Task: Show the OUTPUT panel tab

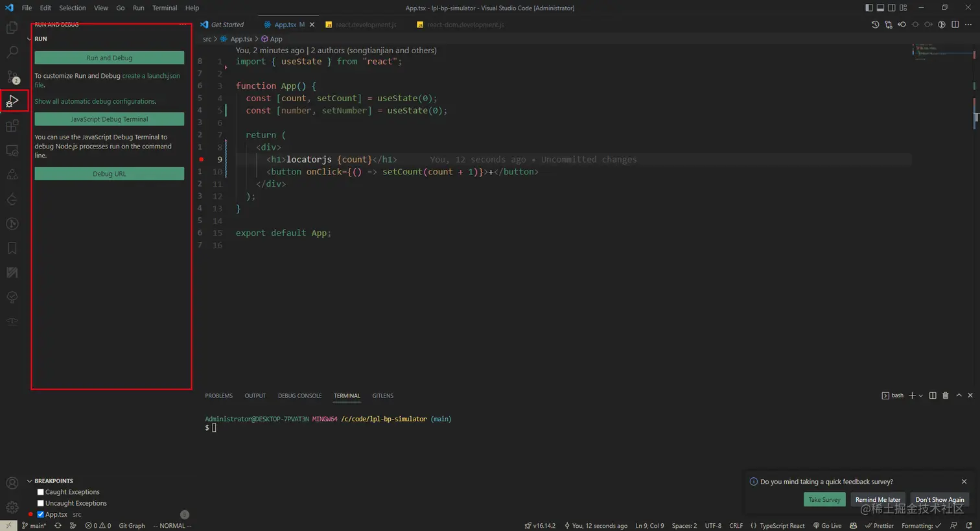Action: (x=255, y=395)
